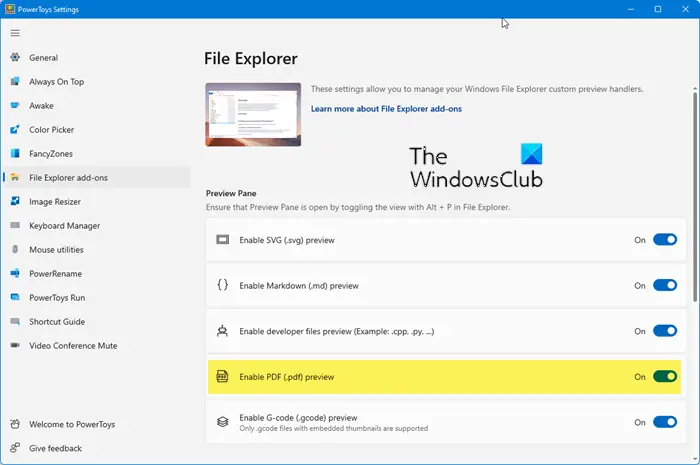Image resolution: width=700 pixels, height=465 pixels.
Task: Select File Explorer add-ons page
Action: tap(96, 178)
